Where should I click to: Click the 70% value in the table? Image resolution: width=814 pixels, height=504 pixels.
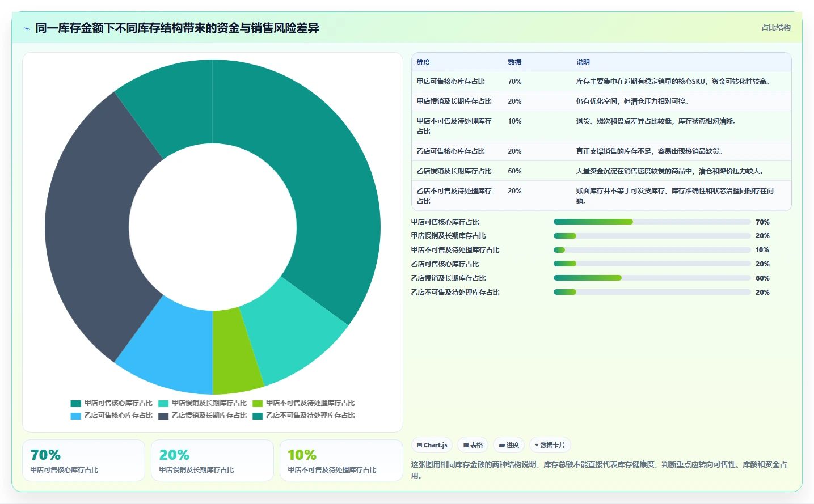click(x=514, y=82)
